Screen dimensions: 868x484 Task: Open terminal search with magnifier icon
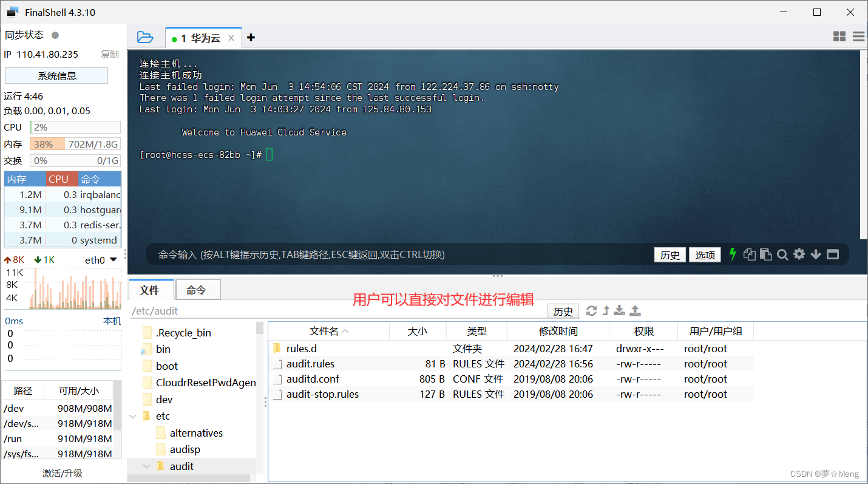pos(782,254)
